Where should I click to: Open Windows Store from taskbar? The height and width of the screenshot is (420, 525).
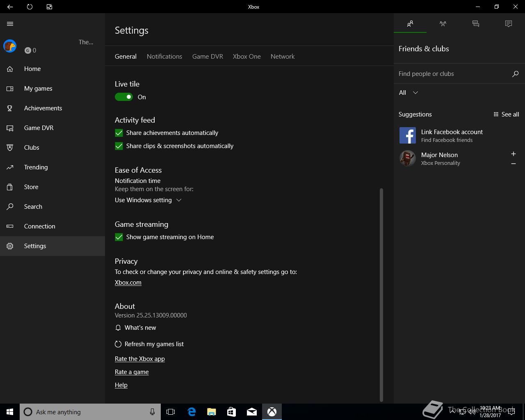point(232,412)
